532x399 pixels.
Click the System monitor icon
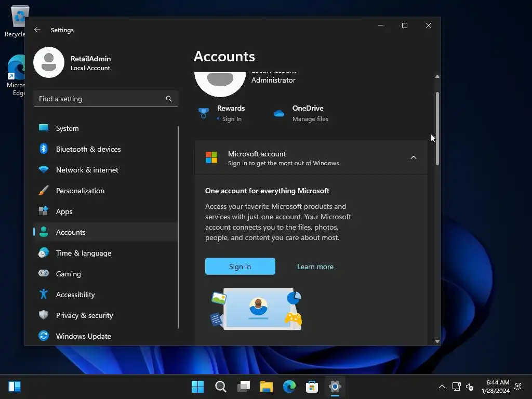pos(44,128)
